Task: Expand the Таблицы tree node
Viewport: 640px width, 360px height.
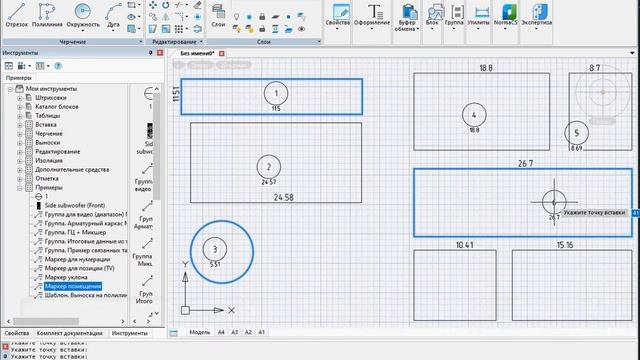Action: pyautogui.click(x=20, y=116)
